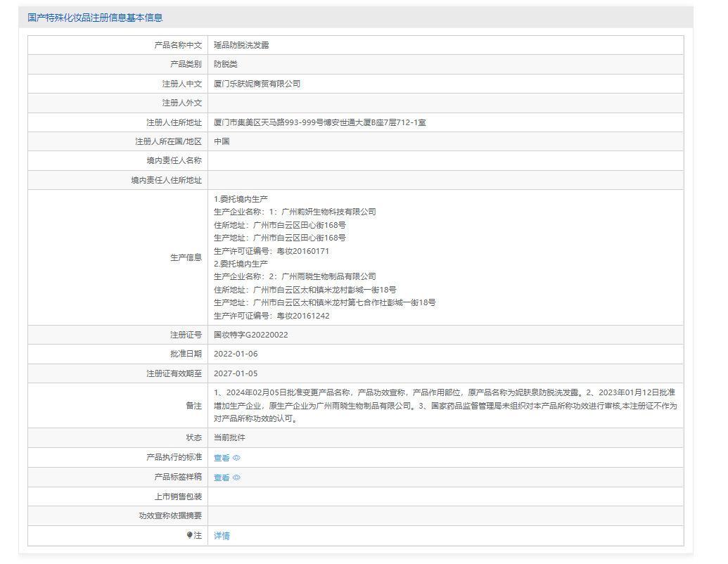Click registration number 国妆特字G20220022
Screen dimensions: 728x564
(x=250, y=335)
